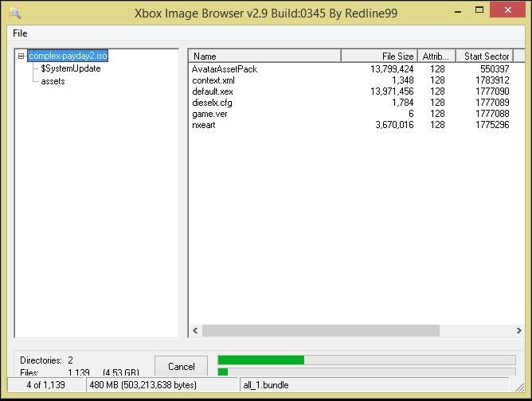The height and width of the screenshot is (401, 532).
Task: Collapse the complex-payday2.iso tree node
Action: coord(22,56)
